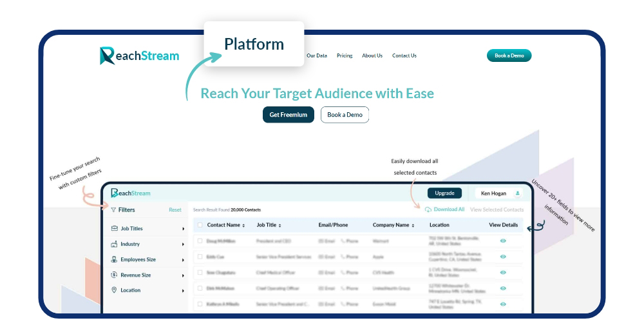Click the factory icon next to Industry
Image resolution: width=644 pixels, height=336 pixels.
click(114, 244)
